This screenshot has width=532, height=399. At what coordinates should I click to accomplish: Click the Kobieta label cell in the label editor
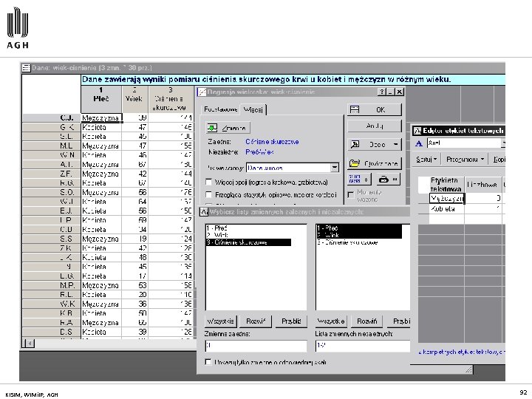point(447,209)
